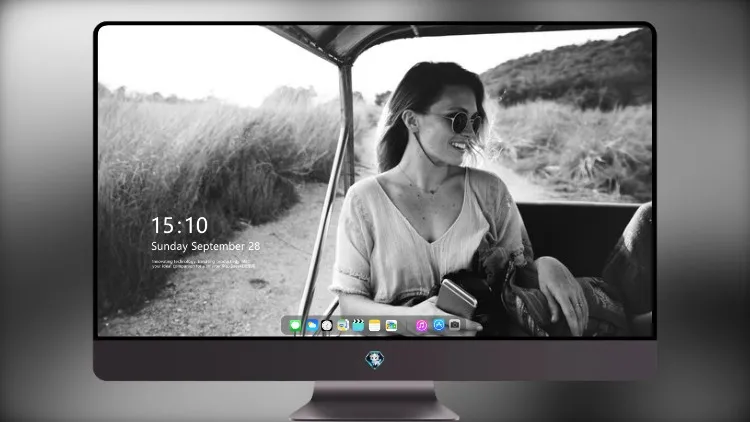The height and width of the screenshot is (422, 750).
Task: Click the 15:10 clock display
Action: click(x=179, y=225)
